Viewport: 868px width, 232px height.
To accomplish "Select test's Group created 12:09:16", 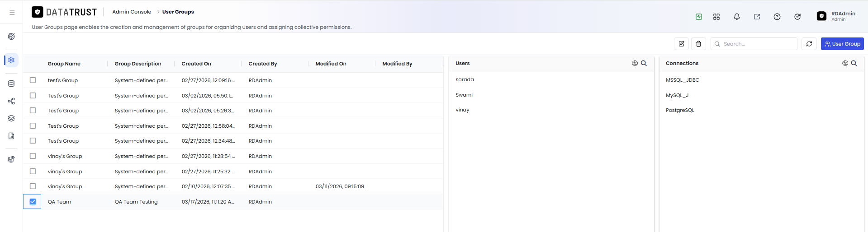I will click(33, 80).
